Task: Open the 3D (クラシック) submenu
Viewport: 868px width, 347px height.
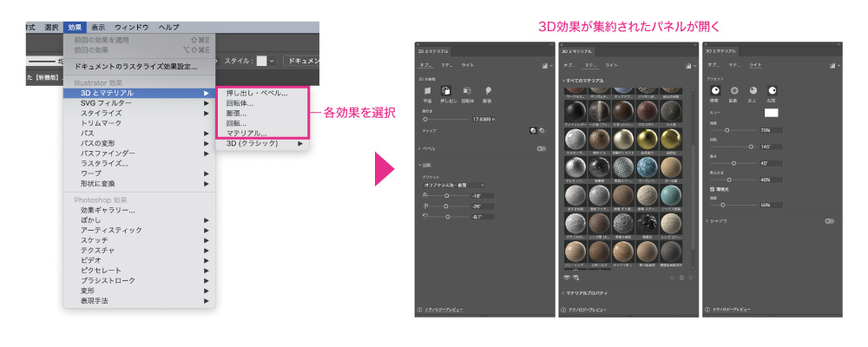Action: (x=263, y=143)
